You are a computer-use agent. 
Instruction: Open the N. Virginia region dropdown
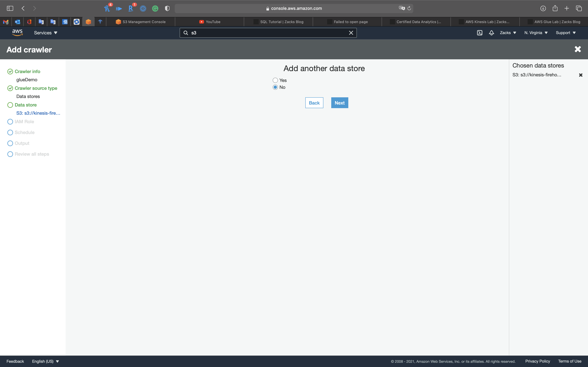click(x=536, y=33)
